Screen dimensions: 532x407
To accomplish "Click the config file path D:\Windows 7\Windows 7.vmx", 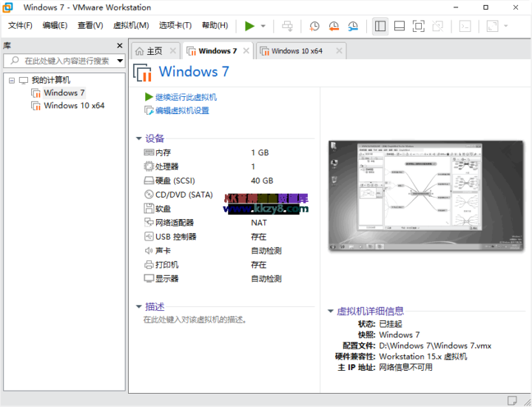I will (x=435, y=346).
